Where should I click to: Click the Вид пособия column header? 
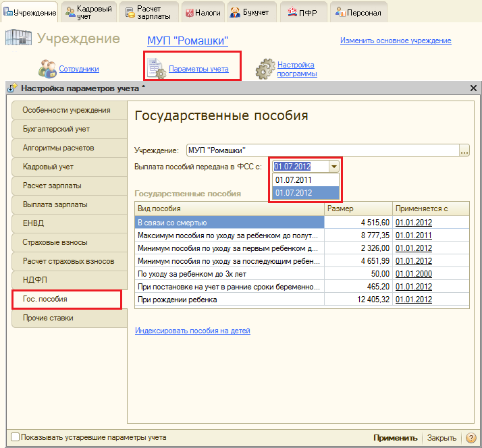pyautogui.click(x=230, y=208)
